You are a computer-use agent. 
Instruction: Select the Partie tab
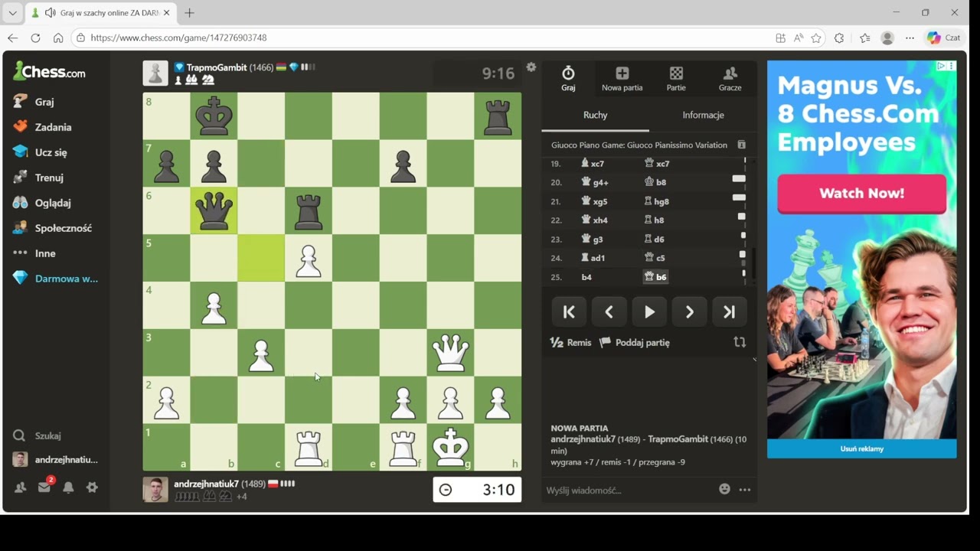[676, 79]
